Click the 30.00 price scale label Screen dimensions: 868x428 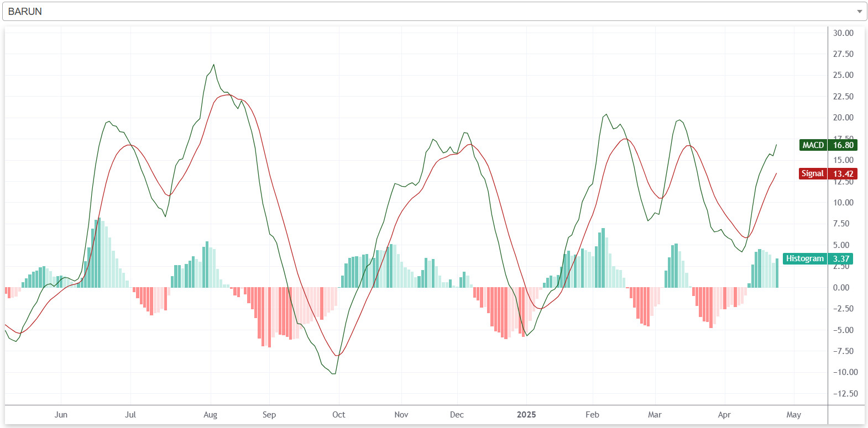pos(843,33)
